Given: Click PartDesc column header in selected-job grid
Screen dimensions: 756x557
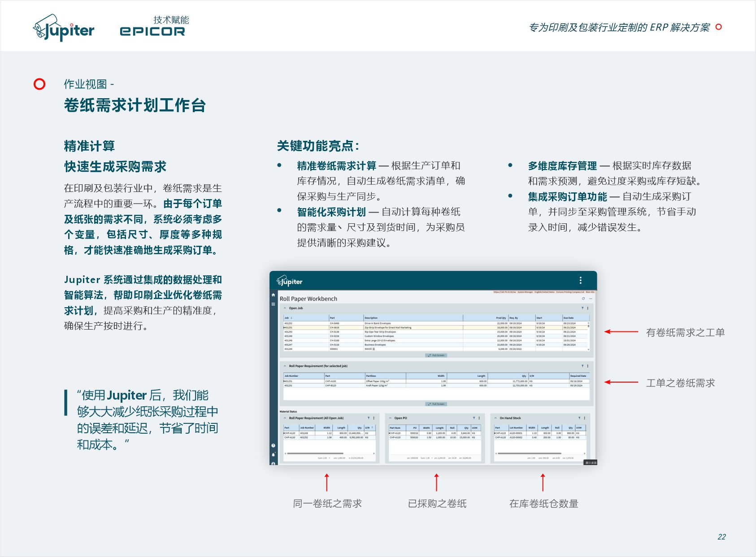Looking at the screenshot, I should [386, 376].
